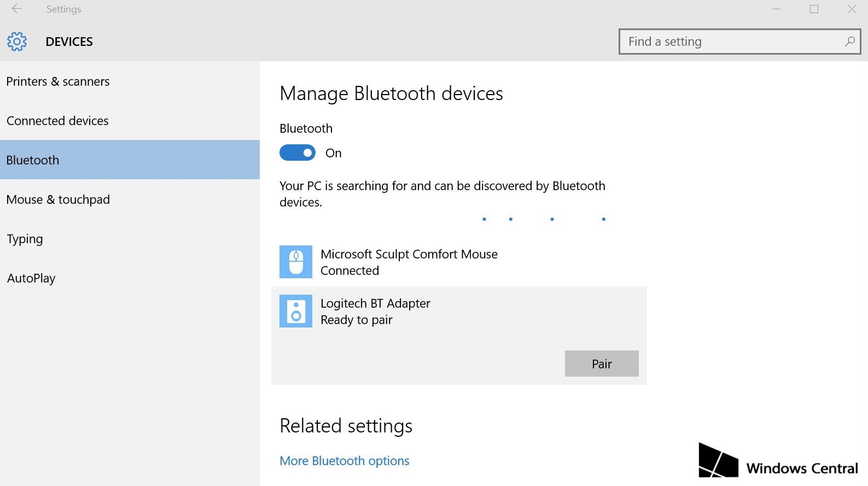Screen dimensions: 868x486
Task: Close the Settings window
Action: [851, 9]
